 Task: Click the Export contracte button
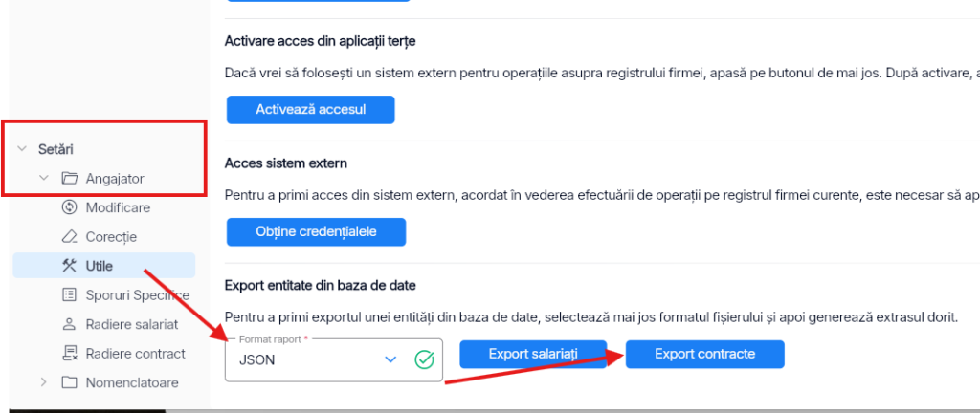[x=705, y=355]
